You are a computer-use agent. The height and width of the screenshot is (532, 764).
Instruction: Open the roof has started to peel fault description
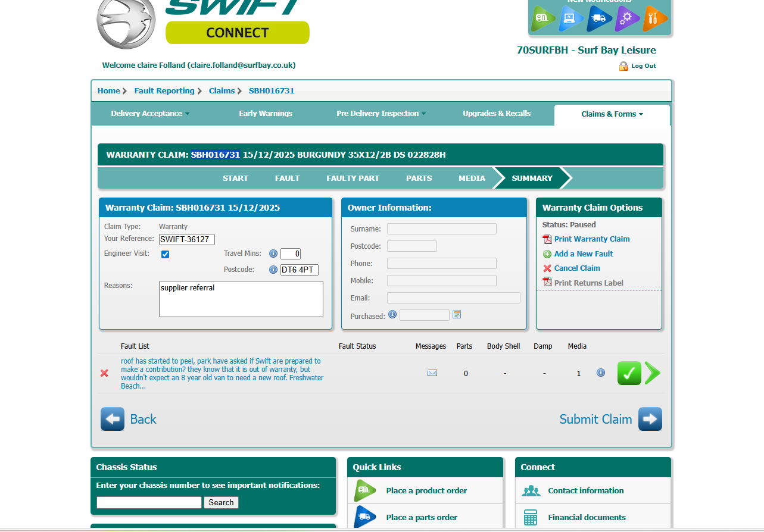pyautogui.click(x=222, y=374)
